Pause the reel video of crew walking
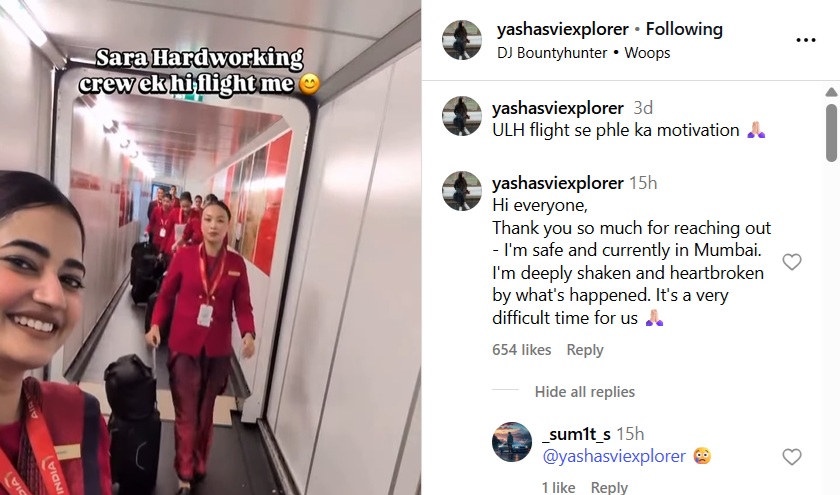 210,248
